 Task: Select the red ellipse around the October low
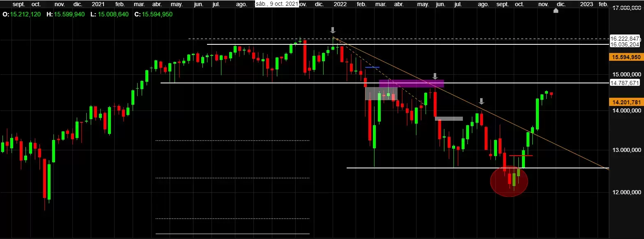(x=509, y=181)
